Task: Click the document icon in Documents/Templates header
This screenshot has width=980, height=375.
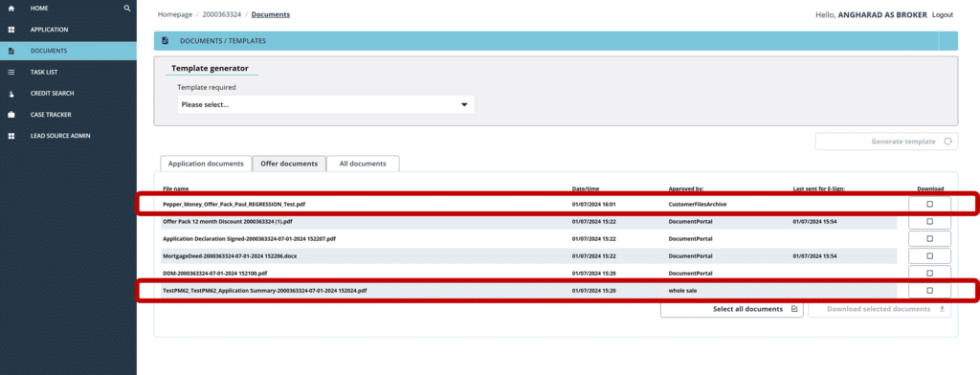Action: click(x=165, y=40)
